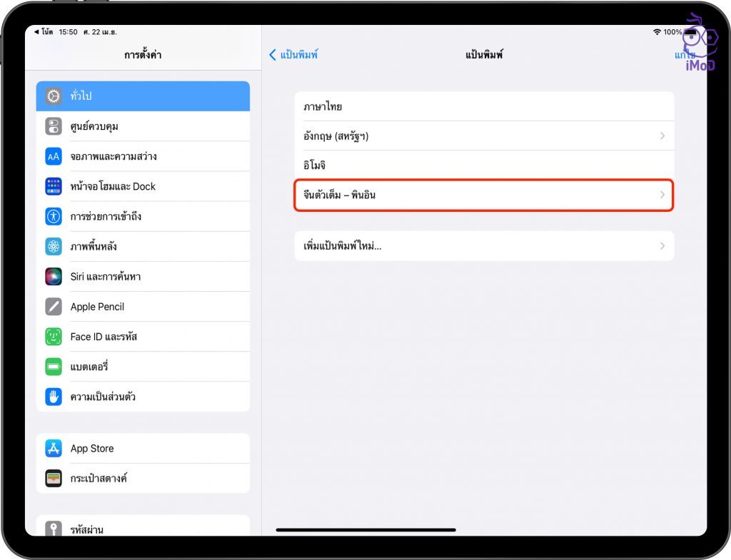The height and width of the screenshot is (560, 731).
Task: Open the Privacy hand icon
Action: point(53,397)
